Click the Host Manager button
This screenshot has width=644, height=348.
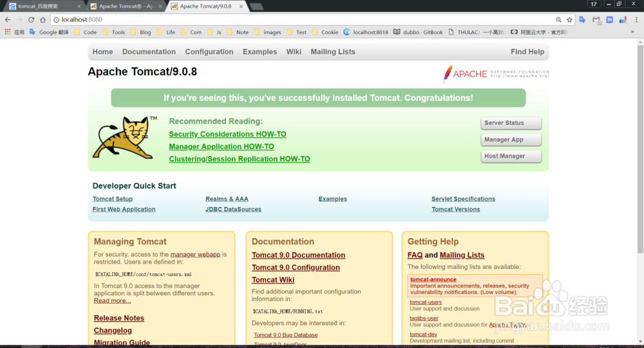[511, 156]
